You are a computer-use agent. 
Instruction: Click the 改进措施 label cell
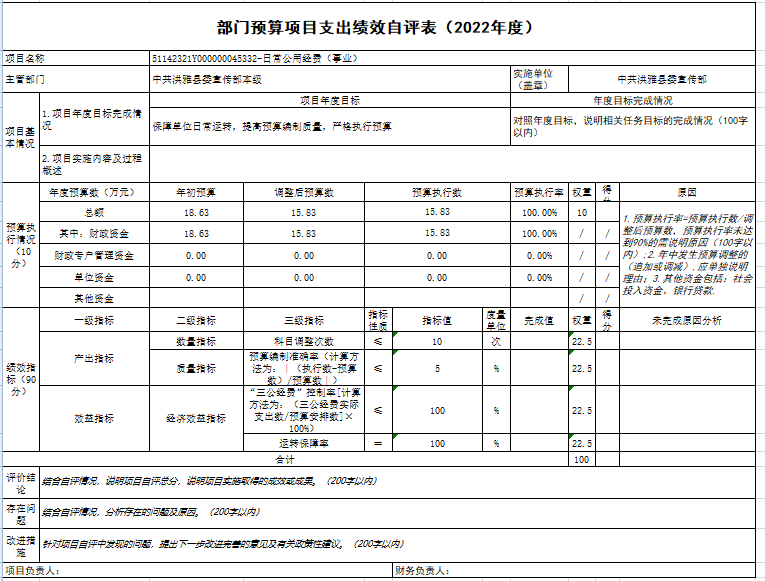(x=21, y=545)
